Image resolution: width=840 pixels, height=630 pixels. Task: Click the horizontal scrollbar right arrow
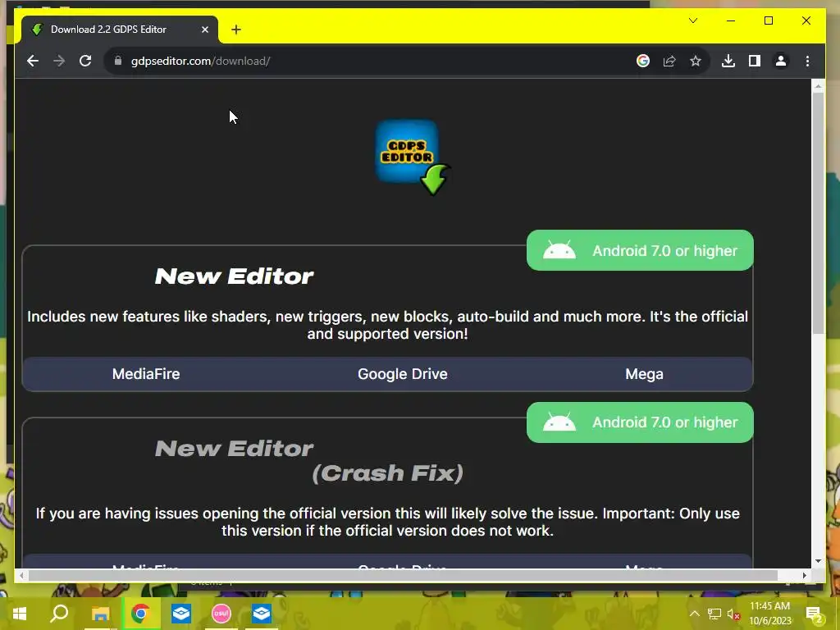pyautogui.click(x=804, y=575)
